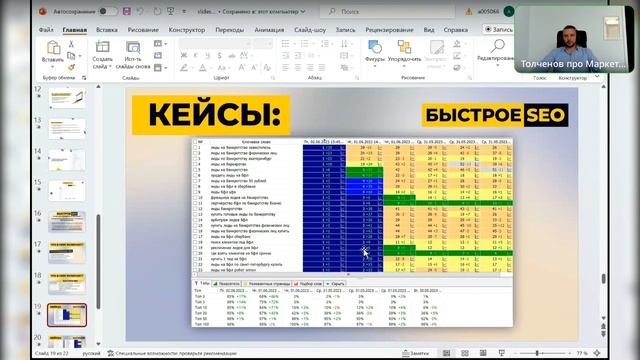Image resolution: width=640 pixels, height=360 pixels.
Task: Apply underline (Ч) formatting
Action: [207, 55]
